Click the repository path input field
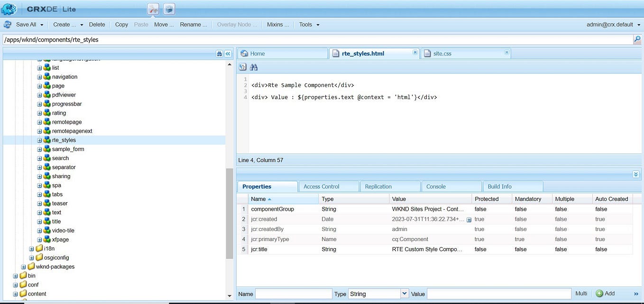The height and width of the screenshot is (304, 644). coord(318,40)
